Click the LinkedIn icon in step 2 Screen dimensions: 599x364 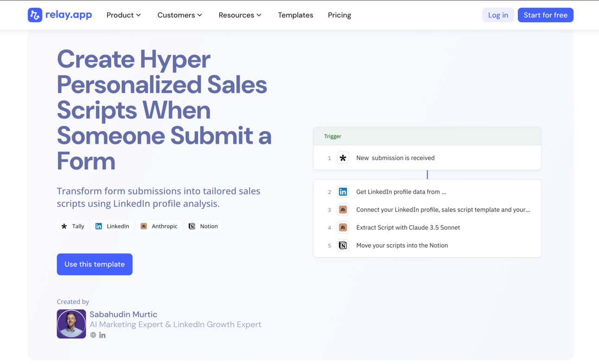[x=343, y=192]
